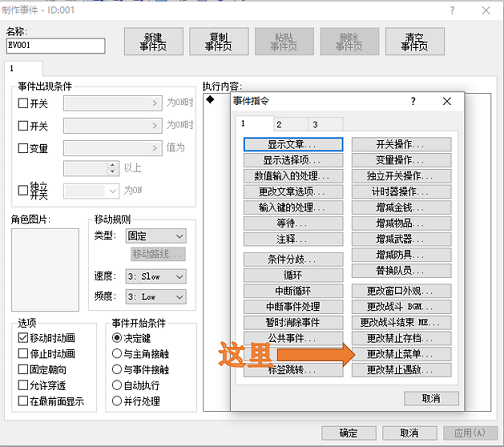This screenshot has width=504, height=447.
Task: Open the 类型 dropdown showing 固定
Action: click(156, 236)
